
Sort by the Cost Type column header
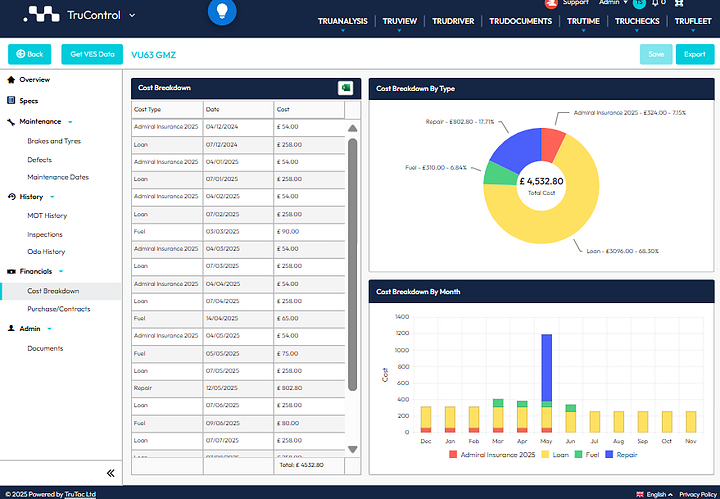point(167,109)
